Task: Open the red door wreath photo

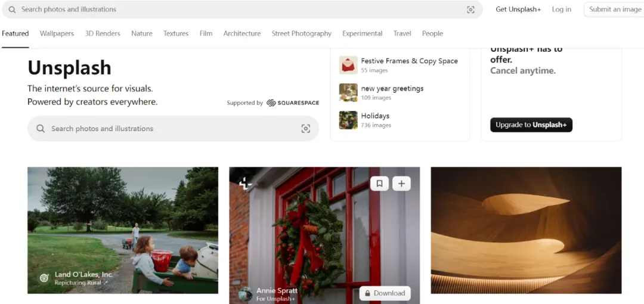Action: [324, 235]
